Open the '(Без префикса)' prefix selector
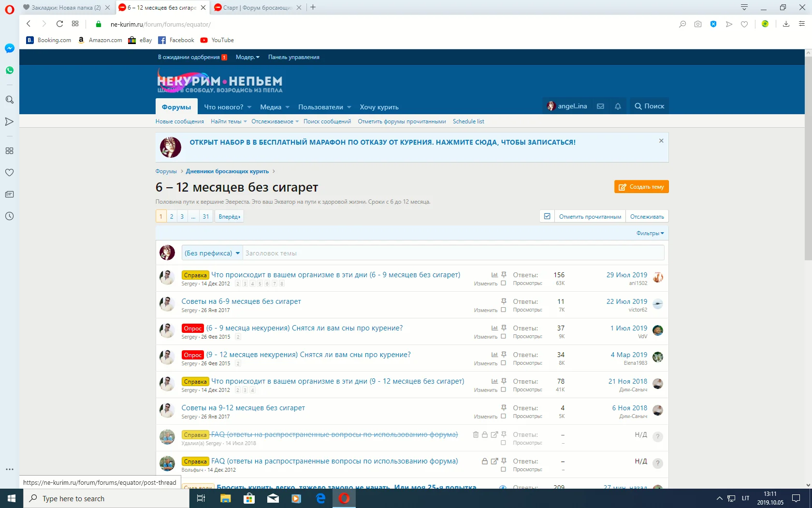 click(x=212, y=253)
